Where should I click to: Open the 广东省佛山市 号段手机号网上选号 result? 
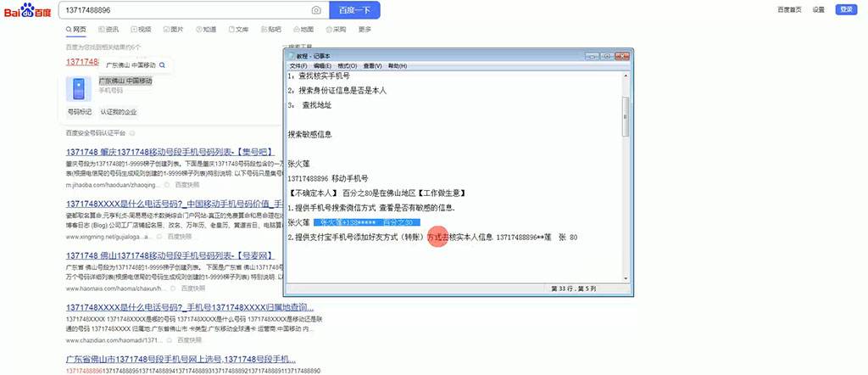click(x=181, y=360)
